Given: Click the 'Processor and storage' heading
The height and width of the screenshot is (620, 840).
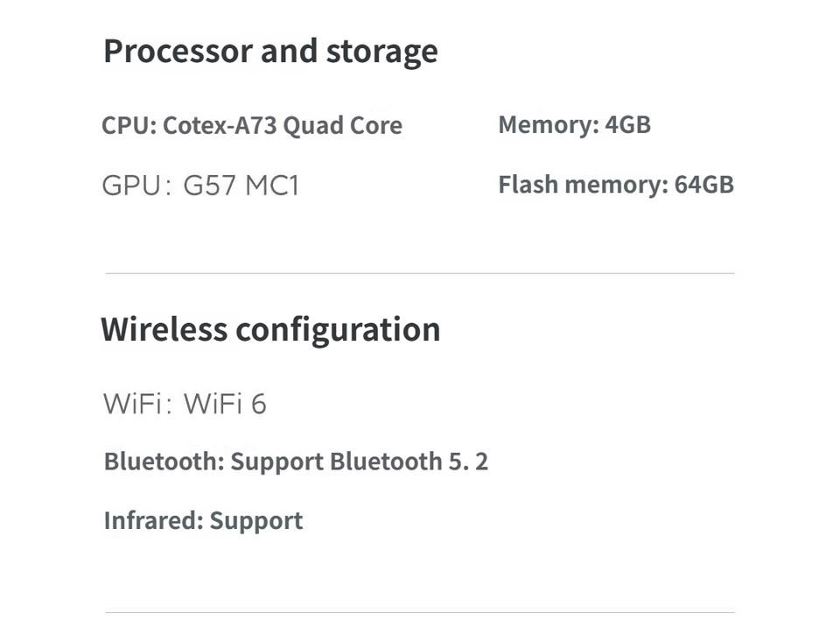Looking at the screenshot, I should [x=269, y=52].
